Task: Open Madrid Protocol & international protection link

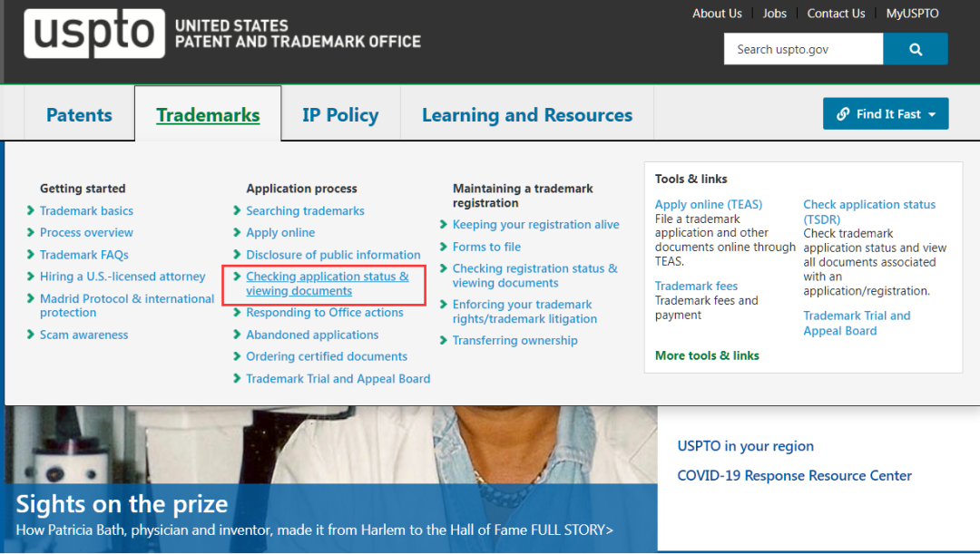Action: [x=127, y=306]
